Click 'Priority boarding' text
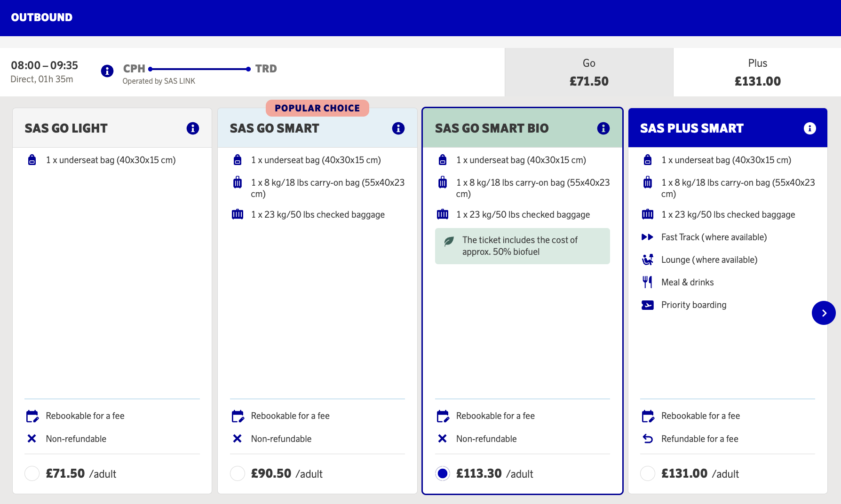This screenshot has width=841, height=504. [694, 305]
